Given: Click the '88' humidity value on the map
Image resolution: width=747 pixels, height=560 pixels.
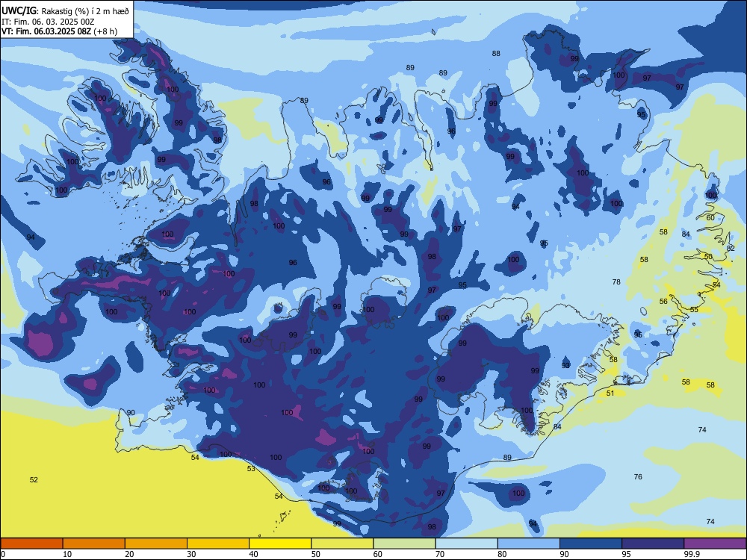Looking at the screenshot, I should (496, 53).
